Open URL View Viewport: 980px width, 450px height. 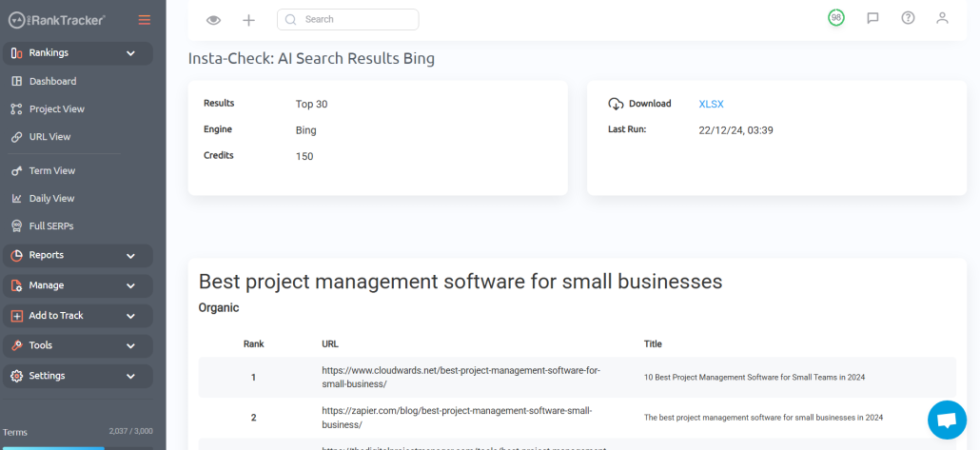click(50, 136)
